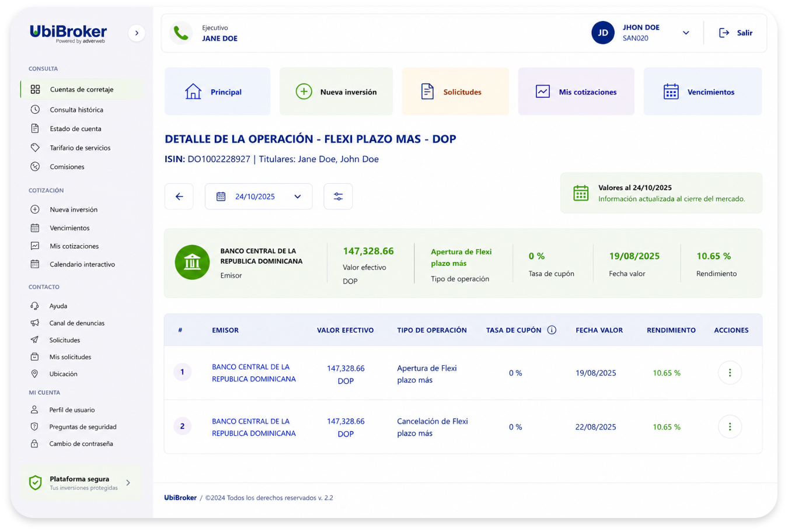Click the green phone icon next to Ejecutivo
788x532 pixels.
[181, 33]
